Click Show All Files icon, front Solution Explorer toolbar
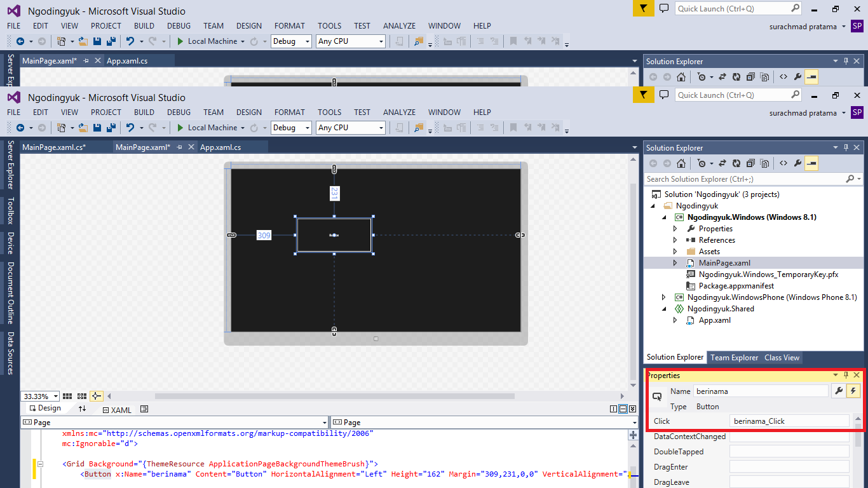 click(x=764, y=163)
